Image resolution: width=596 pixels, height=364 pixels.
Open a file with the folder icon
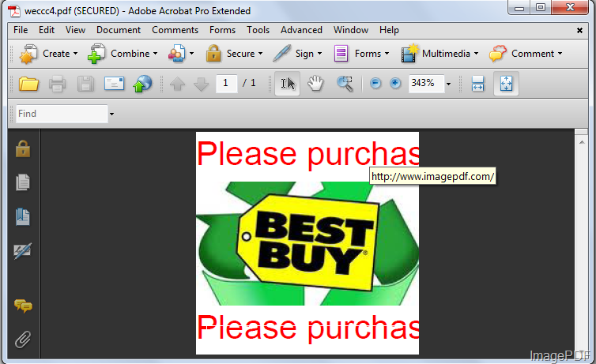pos(28,84)
